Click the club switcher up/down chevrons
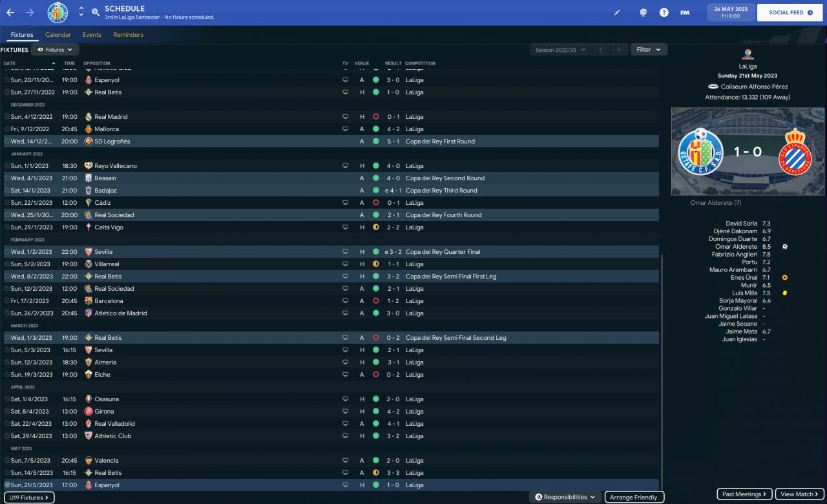The image size is (827, 504). (x=81, y=12)
